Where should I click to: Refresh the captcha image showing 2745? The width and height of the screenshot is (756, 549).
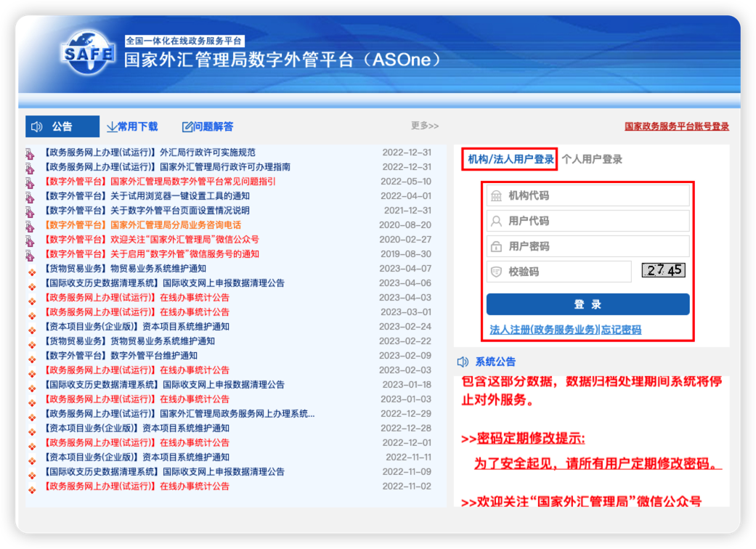coord(664,270)
